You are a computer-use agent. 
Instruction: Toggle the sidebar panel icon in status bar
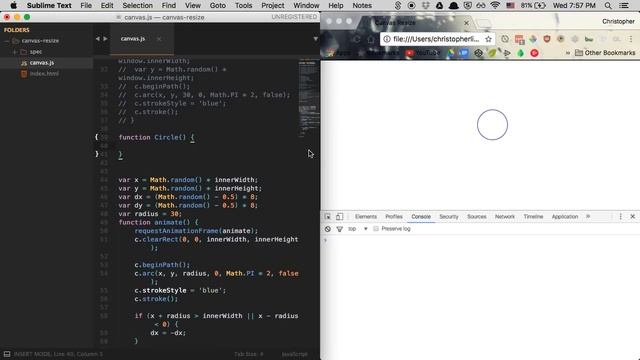pyautogui.click(x=7, y=354)
